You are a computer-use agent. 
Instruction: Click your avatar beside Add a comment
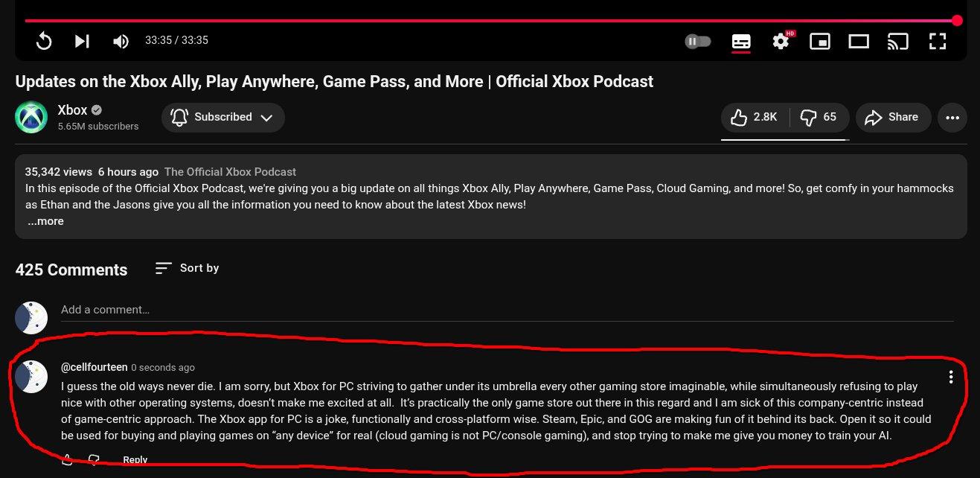coord(31,318)
